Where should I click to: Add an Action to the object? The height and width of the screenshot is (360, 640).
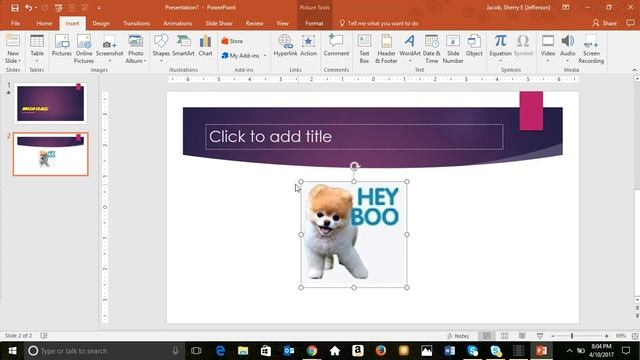point(308,46)
